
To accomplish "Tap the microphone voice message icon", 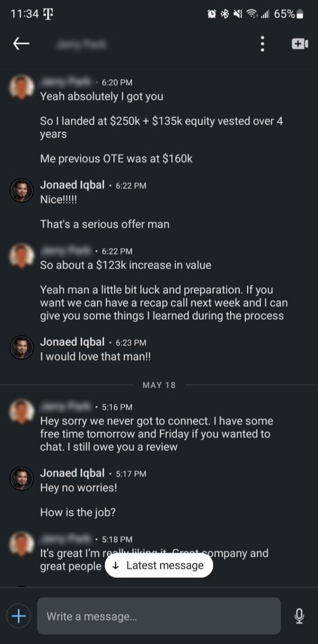I will (x=299, y=616).
